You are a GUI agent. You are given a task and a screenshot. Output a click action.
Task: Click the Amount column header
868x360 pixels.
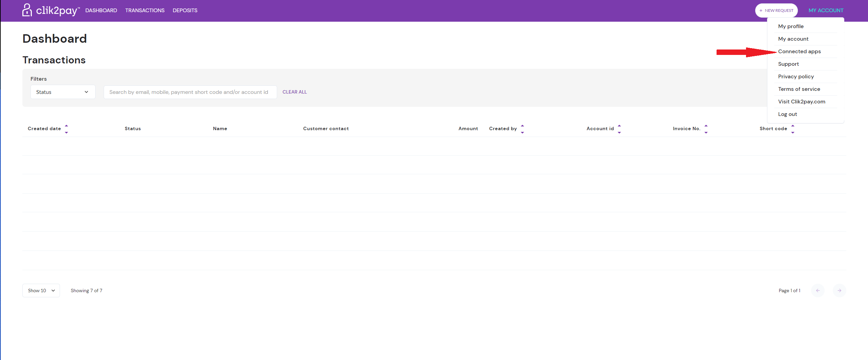pyautogui.click(x=468, y=129)
